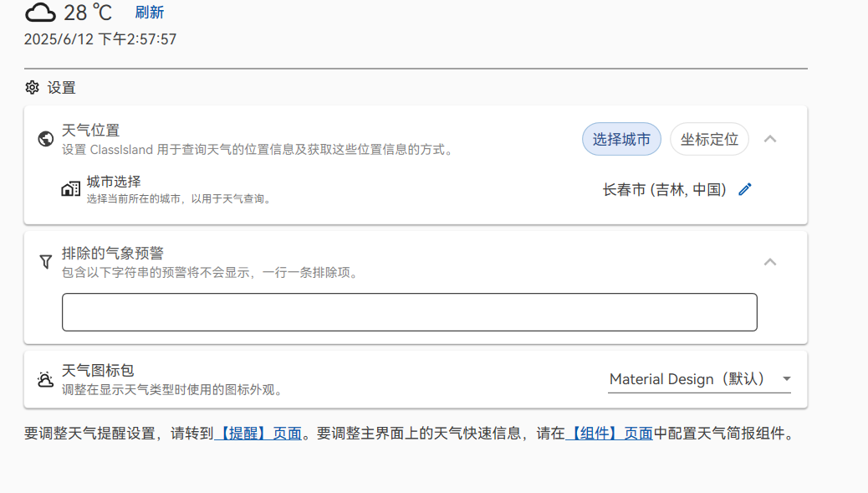Click the 天气位置 heading
Image resolution: width=868 pixels, height=493 pixels.
tap(91, 131)
